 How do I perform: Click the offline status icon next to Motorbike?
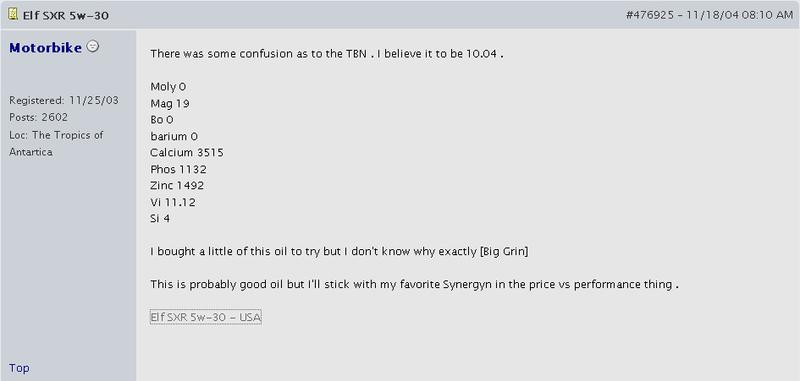tap(92, 46)
